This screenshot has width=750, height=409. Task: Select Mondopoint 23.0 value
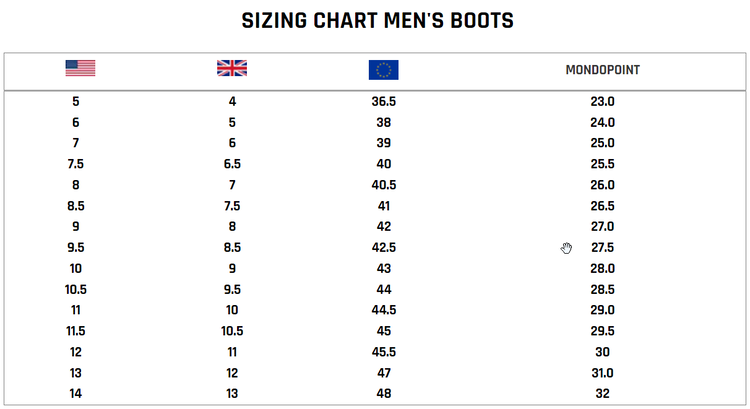click(x=602, y=102)
